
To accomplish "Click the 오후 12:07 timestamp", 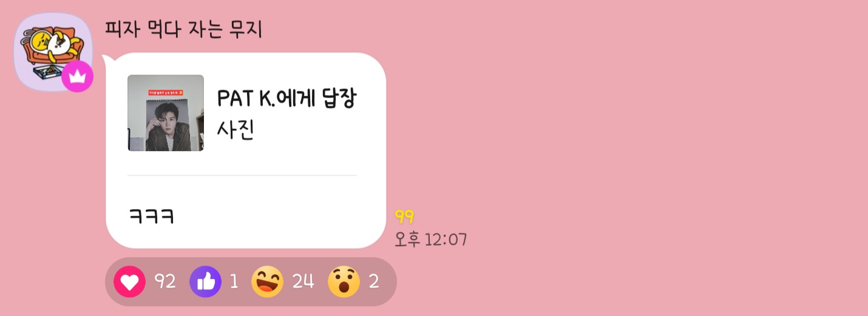I will pyautogui.click(x=431, y=240).
